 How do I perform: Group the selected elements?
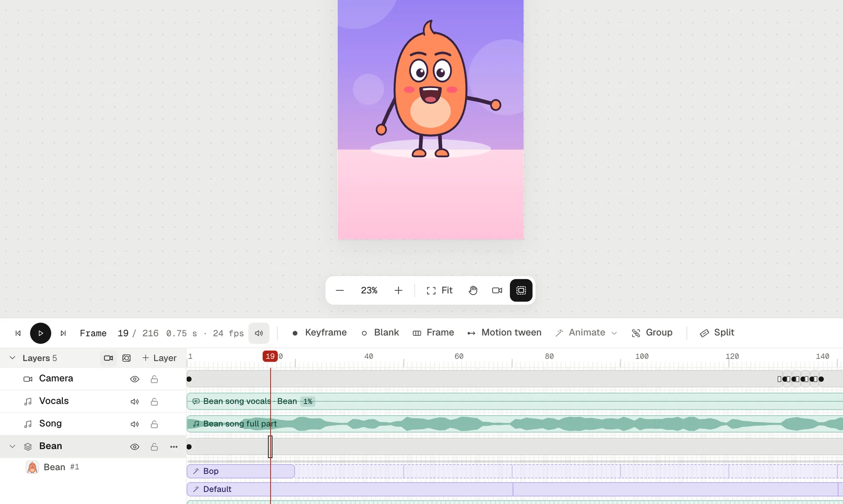click(x=652, y=332)
